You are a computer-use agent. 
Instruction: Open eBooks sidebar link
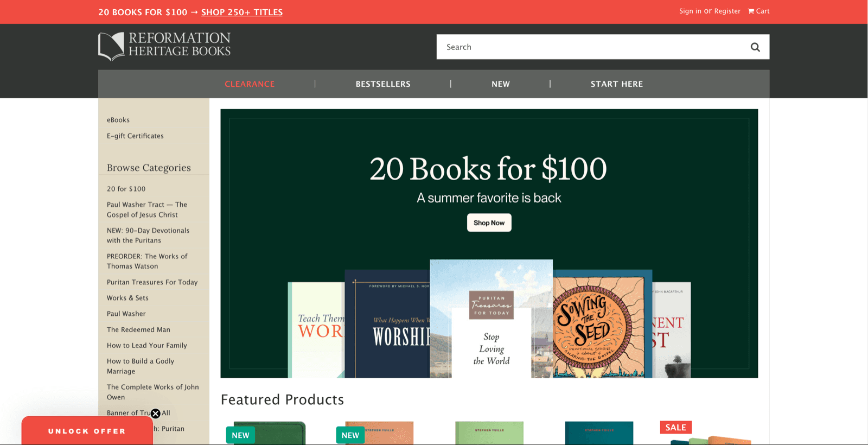118,120
